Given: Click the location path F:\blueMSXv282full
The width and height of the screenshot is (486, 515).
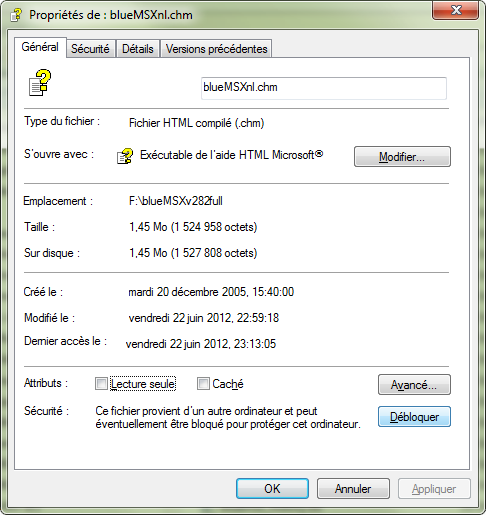Looking at the screenshot, I should (x=176, y=201).
